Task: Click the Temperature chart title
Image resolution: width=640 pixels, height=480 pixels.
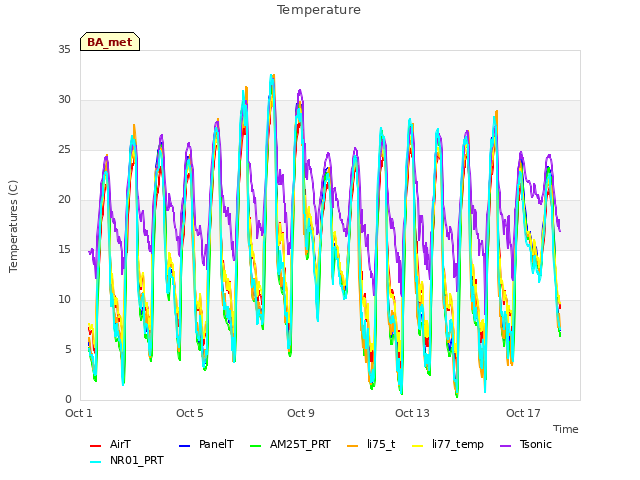Action: (x=319, y=10)
